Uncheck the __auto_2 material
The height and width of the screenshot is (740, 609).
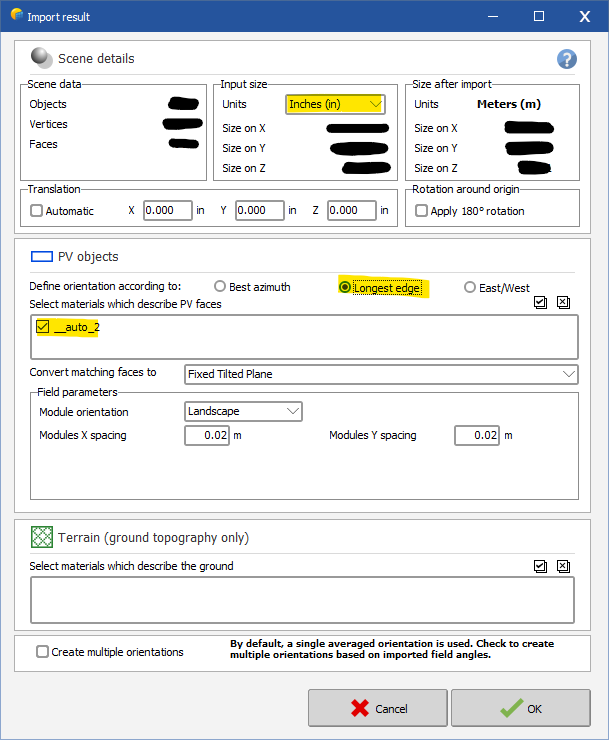[42, 327]
